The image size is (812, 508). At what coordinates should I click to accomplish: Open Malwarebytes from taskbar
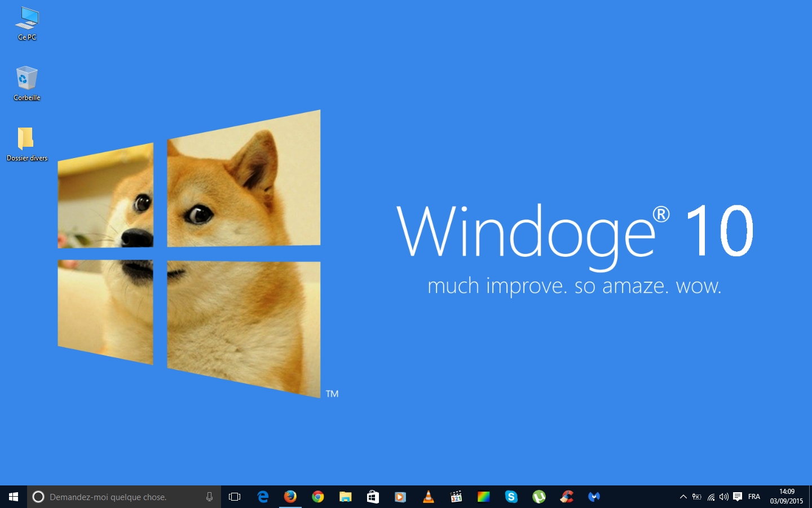click(x=594, y=497)
